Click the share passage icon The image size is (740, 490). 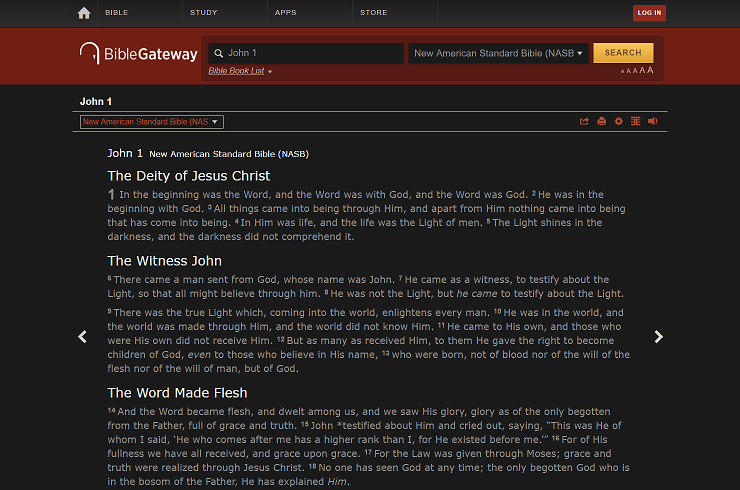pyautogui.click(x=584, y=121)
